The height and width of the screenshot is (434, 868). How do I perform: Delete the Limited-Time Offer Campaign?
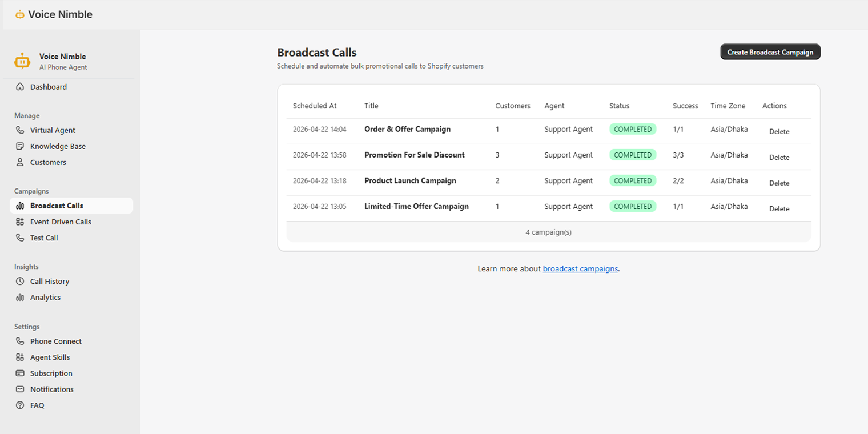[779, 208]
